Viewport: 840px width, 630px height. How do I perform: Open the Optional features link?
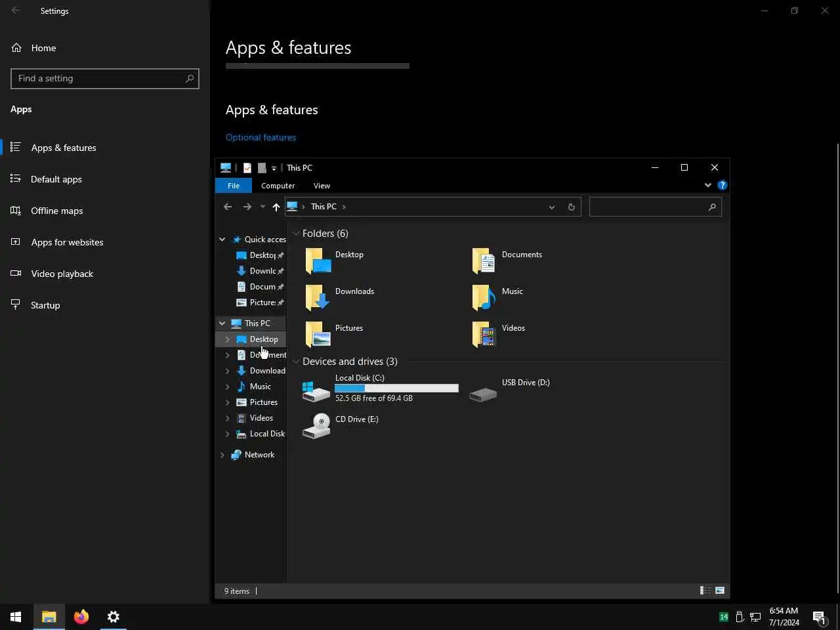pos(261,137)
